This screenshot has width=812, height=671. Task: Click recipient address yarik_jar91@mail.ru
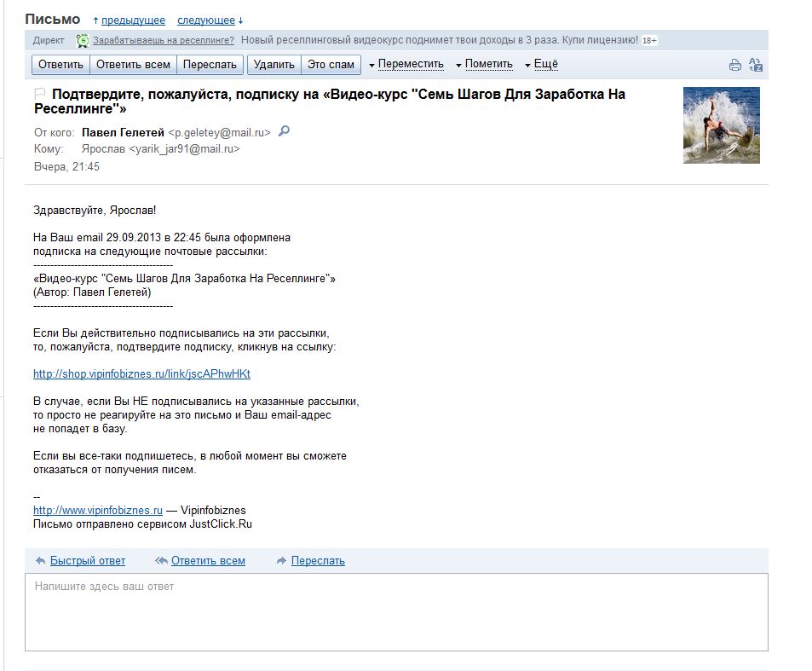click(184, 149)
